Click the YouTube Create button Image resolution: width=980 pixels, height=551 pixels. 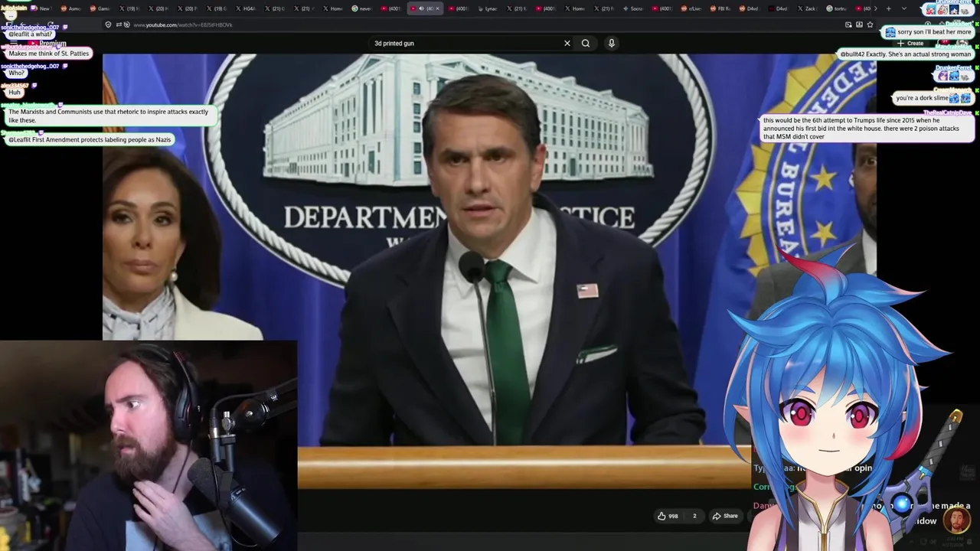click(911, 43)
